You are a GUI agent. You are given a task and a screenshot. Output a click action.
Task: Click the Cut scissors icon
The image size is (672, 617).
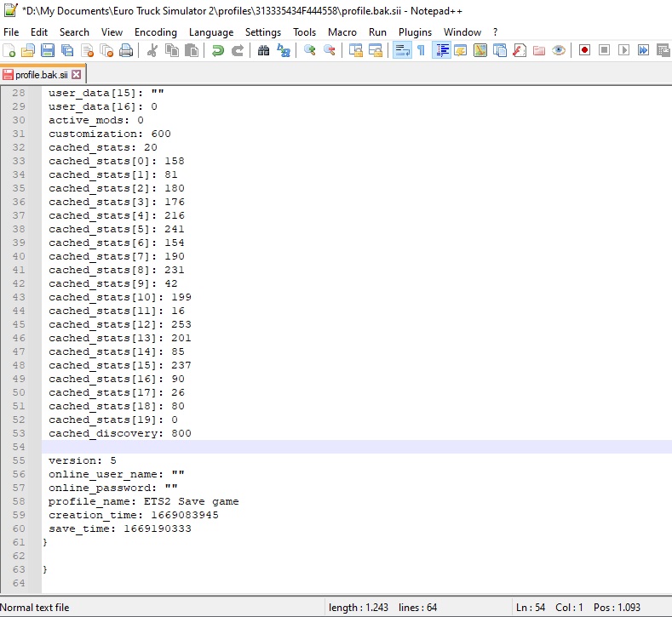pyautogui.click(x=152, y=50)
